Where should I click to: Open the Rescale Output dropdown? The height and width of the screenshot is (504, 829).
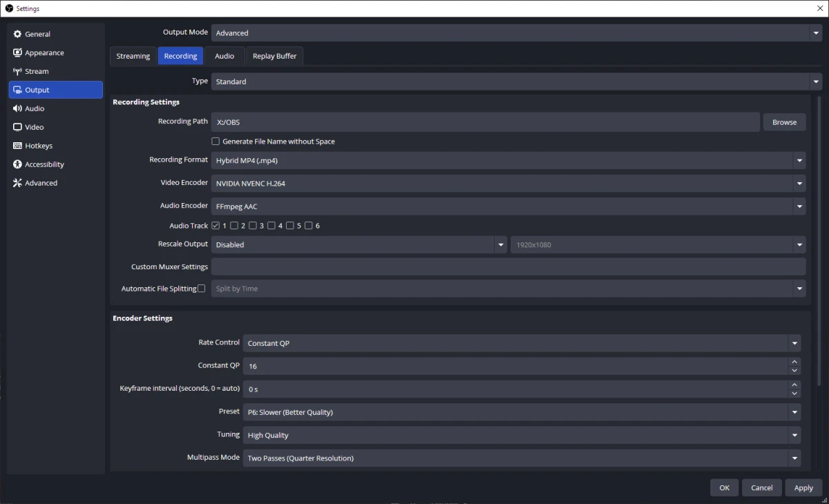pyautogui.click(x=359, y=244)
